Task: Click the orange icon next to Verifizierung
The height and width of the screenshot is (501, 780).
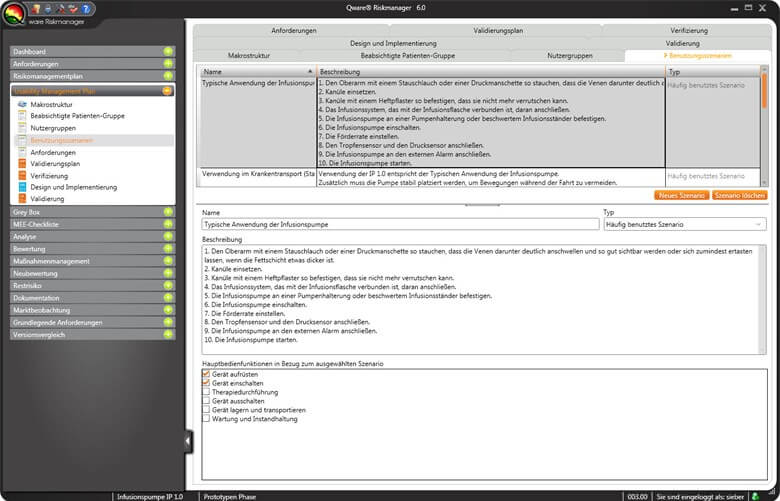Action: (x=22, y=176)
